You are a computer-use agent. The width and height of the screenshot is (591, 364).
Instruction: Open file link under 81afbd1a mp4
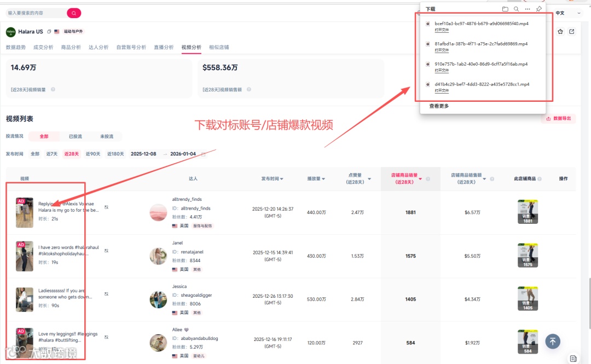[442, 50]
